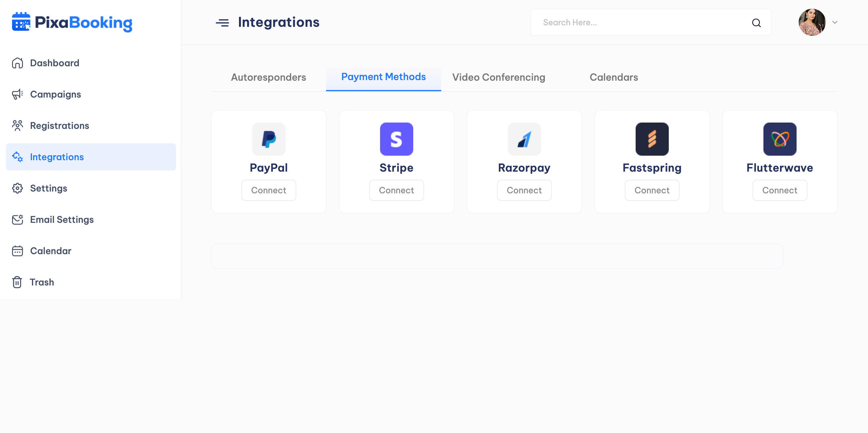Viewport: 868px width, 433px height.
Task: Open Registrations in the sidebar
Action: [91, 126]
